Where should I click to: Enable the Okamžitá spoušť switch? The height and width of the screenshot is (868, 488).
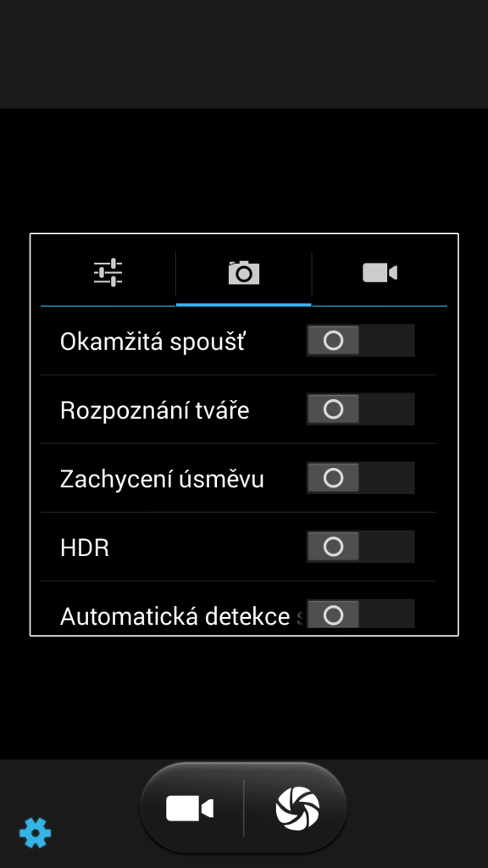tap(360, 341)
